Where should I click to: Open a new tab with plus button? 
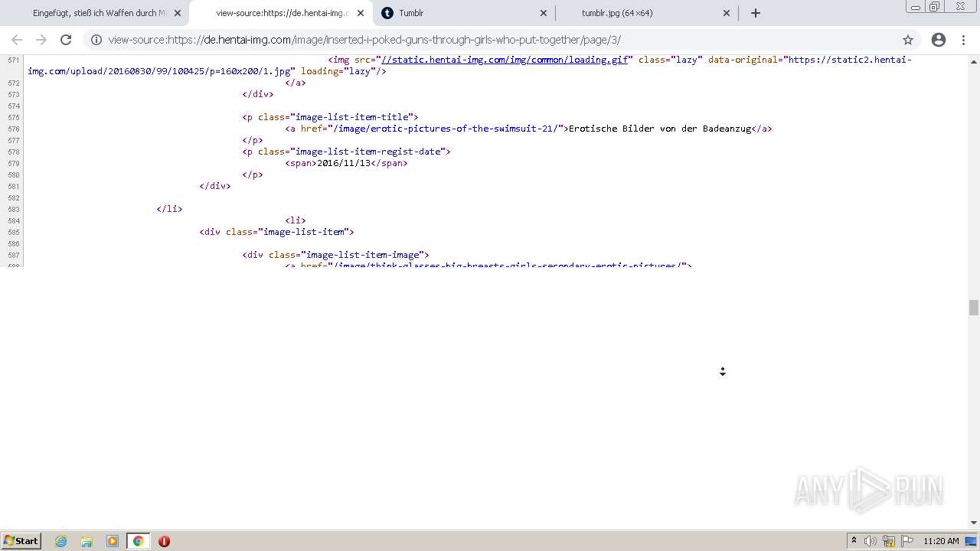click(756, 13)
